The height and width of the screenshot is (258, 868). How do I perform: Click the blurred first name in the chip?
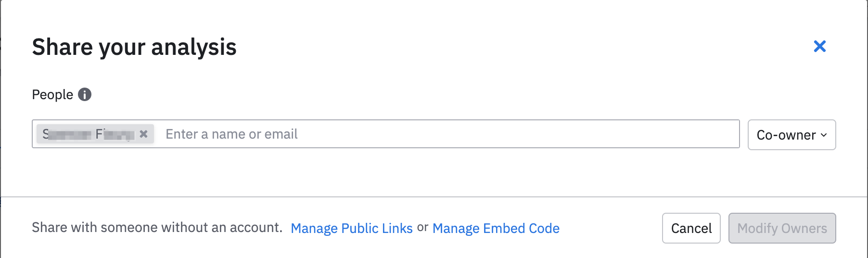point(66,134)
